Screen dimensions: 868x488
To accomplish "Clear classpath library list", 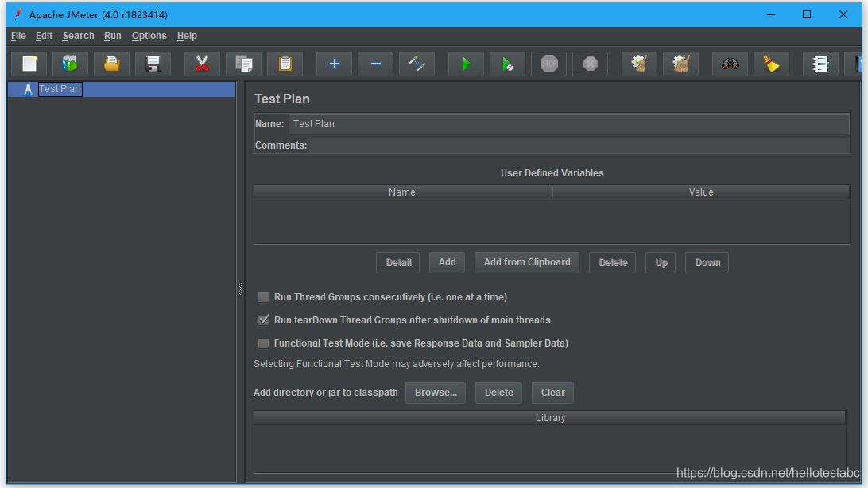I will (x=552, y=393).
